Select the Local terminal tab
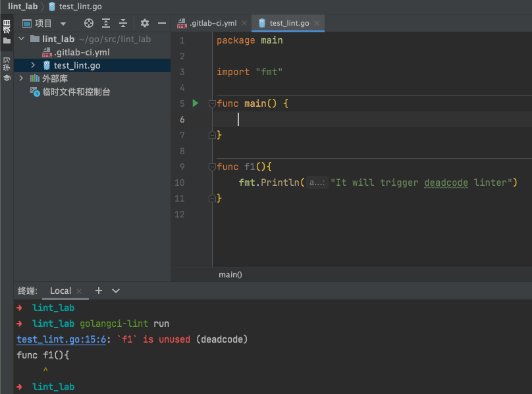532x394 pixels. pyautogui.click(x=61, y=291)
